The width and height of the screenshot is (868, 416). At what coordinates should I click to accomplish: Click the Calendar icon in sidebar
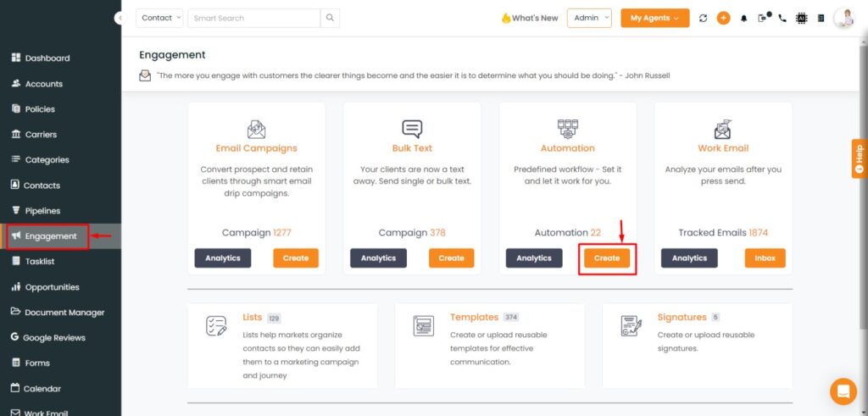pyautogui.click(x=15, y=388)
